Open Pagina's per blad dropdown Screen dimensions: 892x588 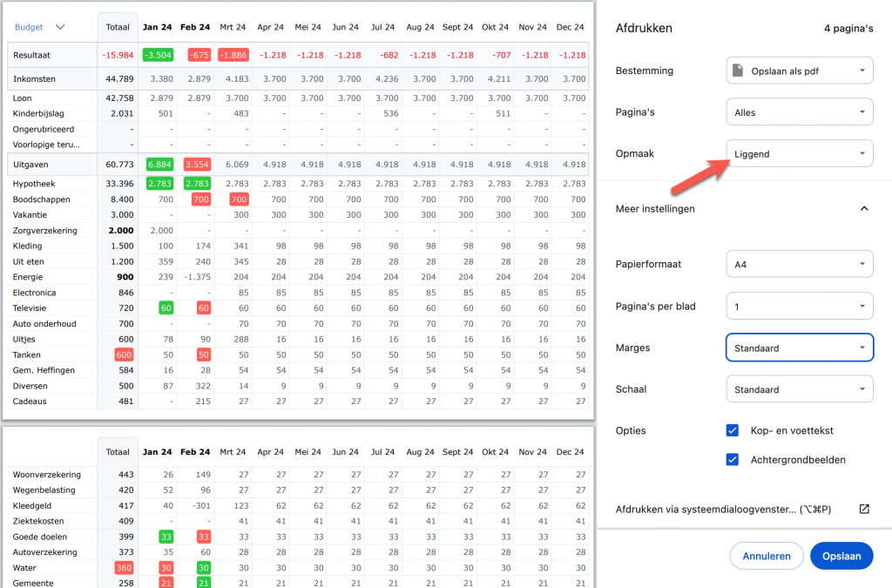coord(799,306)
